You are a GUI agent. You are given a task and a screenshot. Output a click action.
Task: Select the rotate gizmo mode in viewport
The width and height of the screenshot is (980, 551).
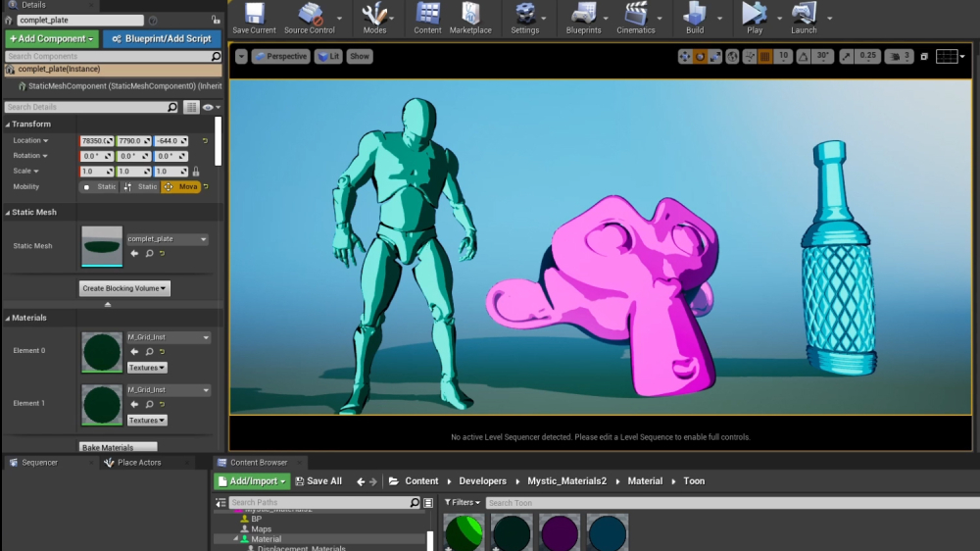pyautogui.click(x=700, y=56)
